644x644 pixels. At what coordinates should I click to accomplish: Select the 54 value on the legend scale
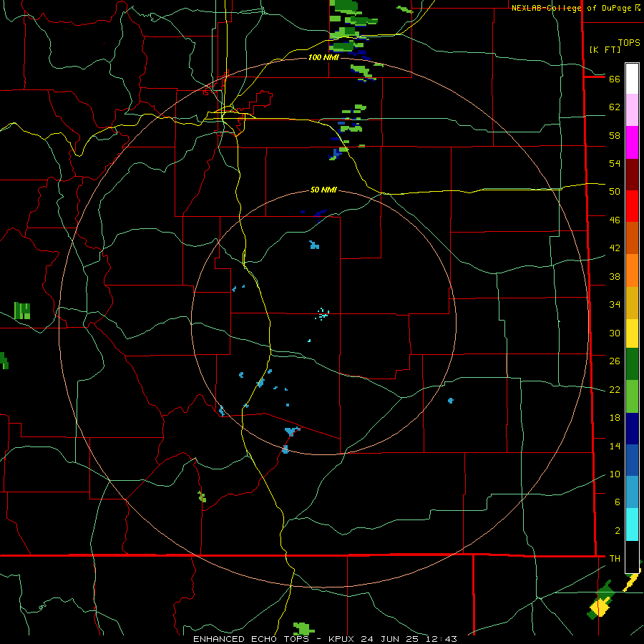[615, 163]
